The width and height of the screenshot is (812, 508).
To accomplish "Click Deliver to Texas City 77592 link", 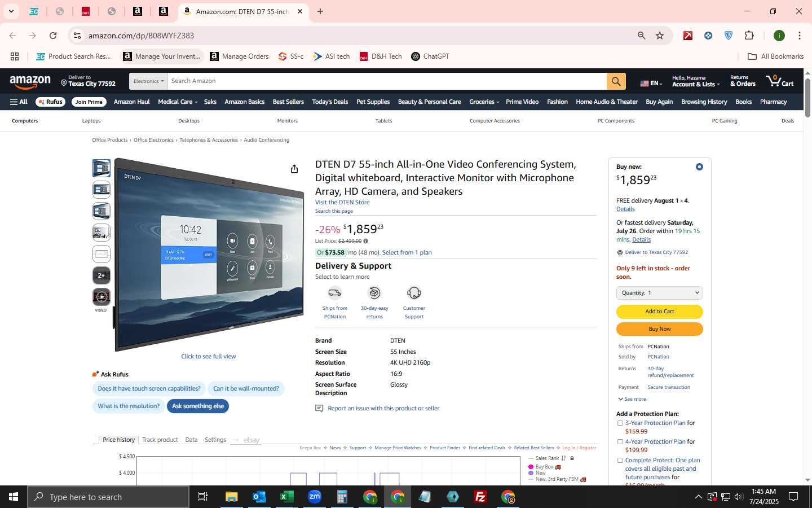I will [x=656, y=252].
